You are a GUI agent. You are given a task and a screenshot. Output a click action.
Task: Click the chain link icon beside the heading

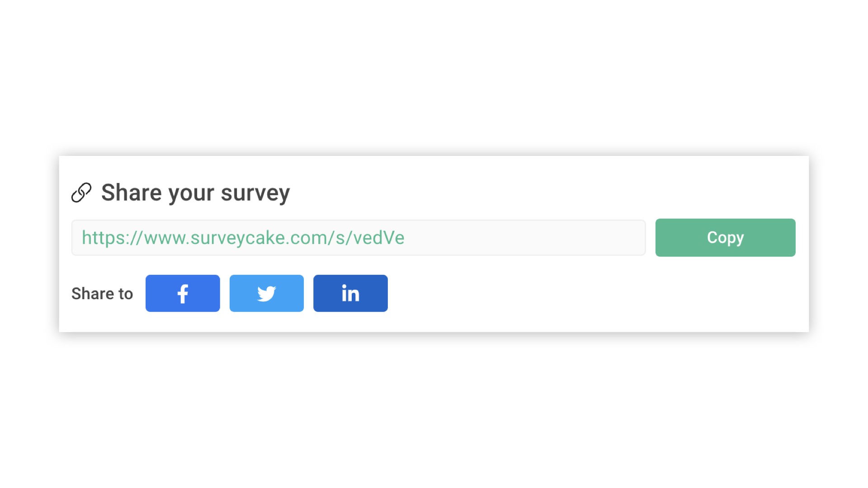pos(81,192)
